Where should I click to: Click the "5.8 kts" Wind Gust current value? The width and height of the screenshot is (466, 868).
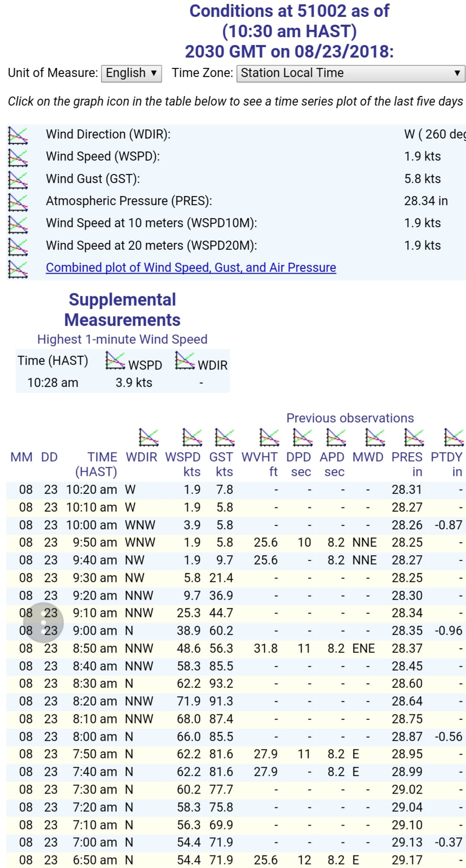[x=423, y=179]
